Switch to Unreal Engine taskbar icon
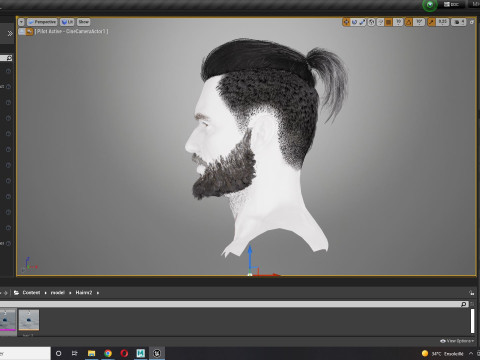The height and width of the screenshot is (360, 480). click(157, 353)
